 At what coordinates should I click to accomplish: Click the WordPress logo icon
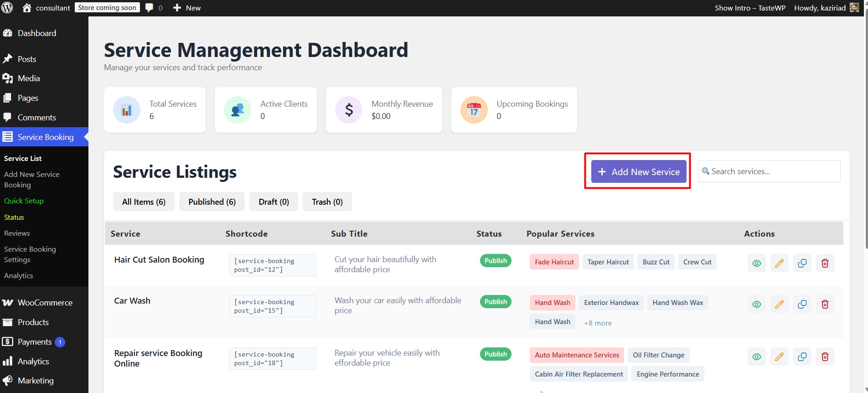pyautogui.click(x=8, y=8)
